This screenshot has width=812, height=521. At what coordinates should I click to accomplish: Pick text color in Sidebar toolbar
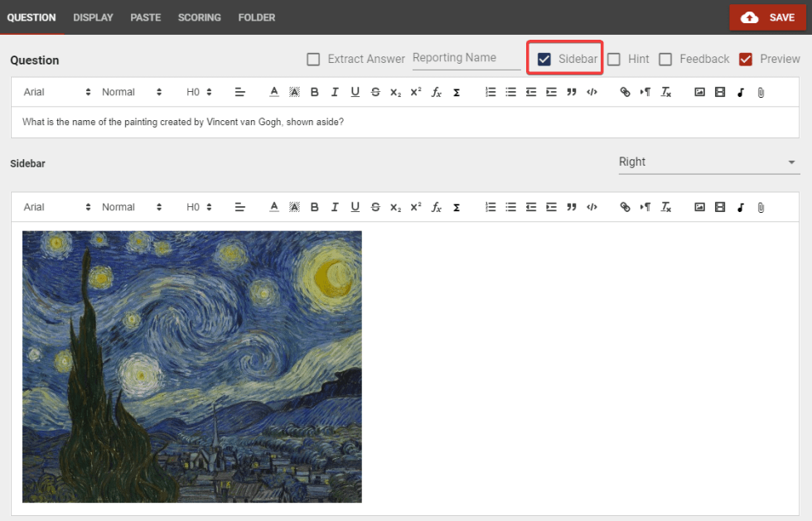[274, 207]
